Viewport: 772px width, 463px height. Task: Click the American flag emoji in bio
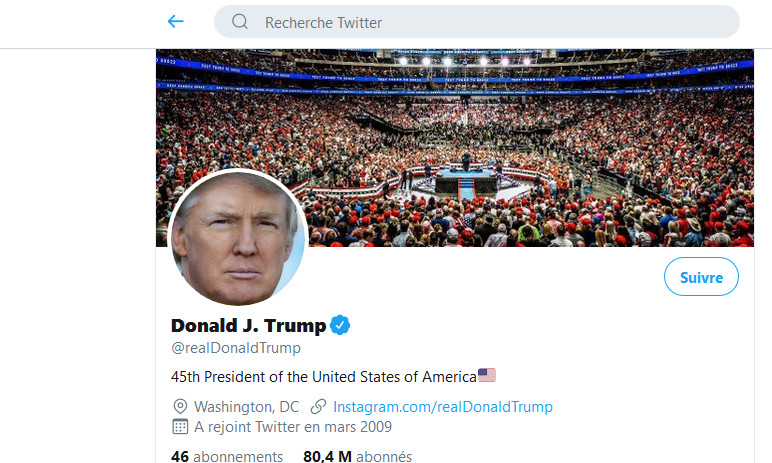coord(487,375)
